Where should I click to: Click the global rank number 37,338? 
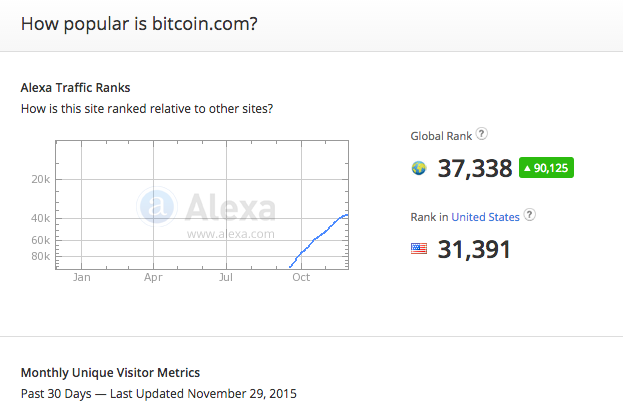475,168
